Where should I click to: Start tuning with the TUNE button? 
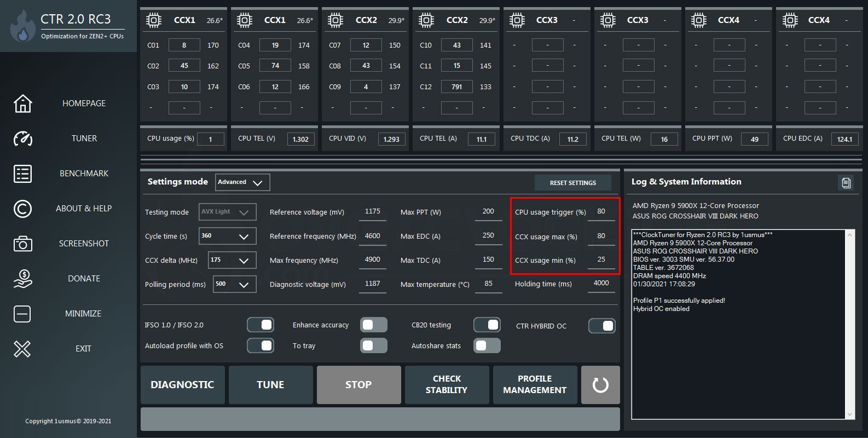[270, 385]
